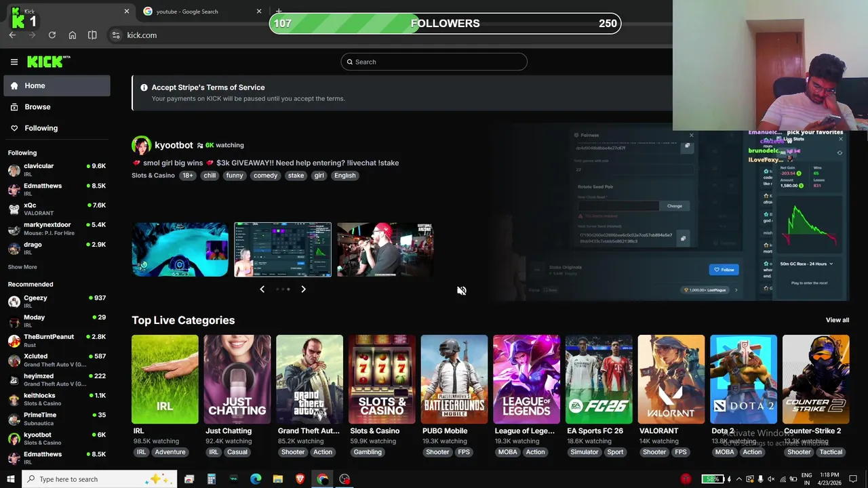Open PrimeTime in Recommended list
Screen dimensions: 868x488
click(x=57, y=418)
